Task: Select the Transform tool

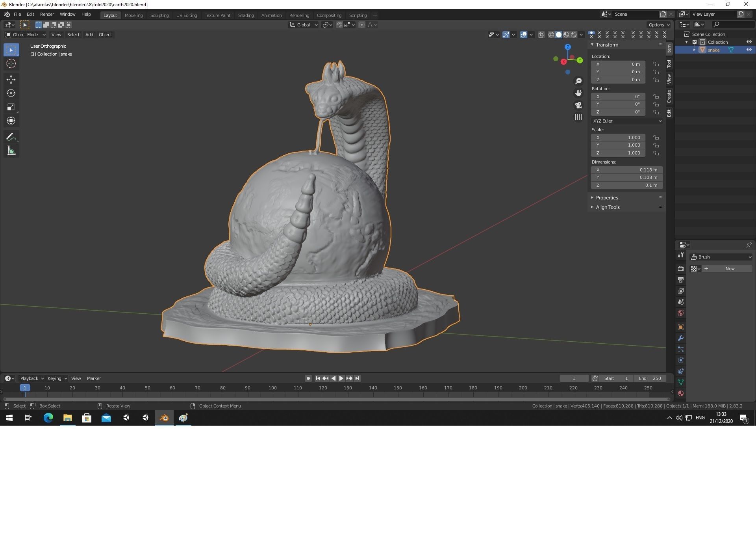Action: (x=11, y=121)
